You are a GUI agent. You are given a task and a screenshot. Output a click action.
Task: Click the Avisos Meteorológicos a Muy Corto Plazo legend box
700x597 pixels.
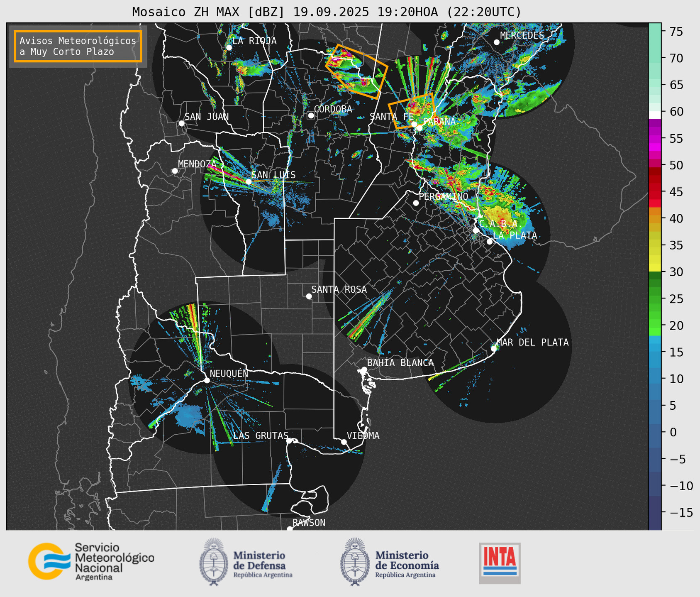pos(78,46)
